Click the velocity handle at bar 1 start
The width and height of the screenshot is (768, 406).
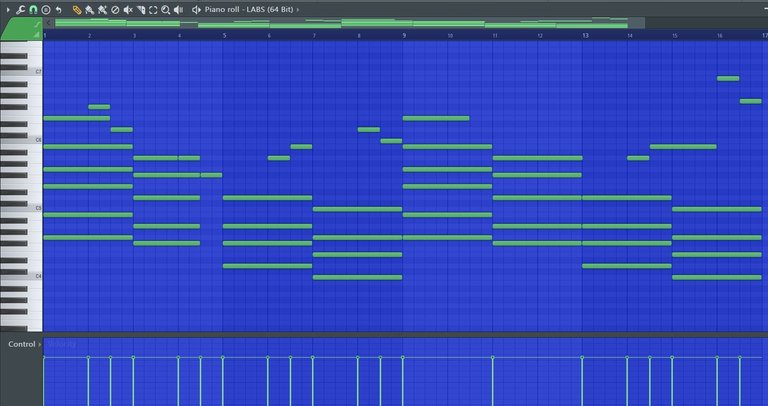pos(44,358)
